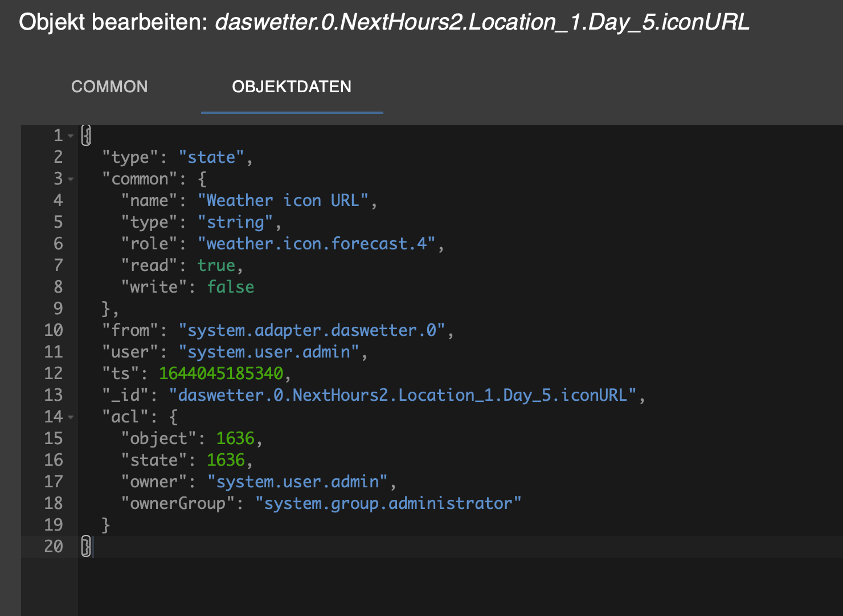843x616 pixels.
Task: Click the "system.adapter.daswetter.0" from value
Action: pos(311,330)
